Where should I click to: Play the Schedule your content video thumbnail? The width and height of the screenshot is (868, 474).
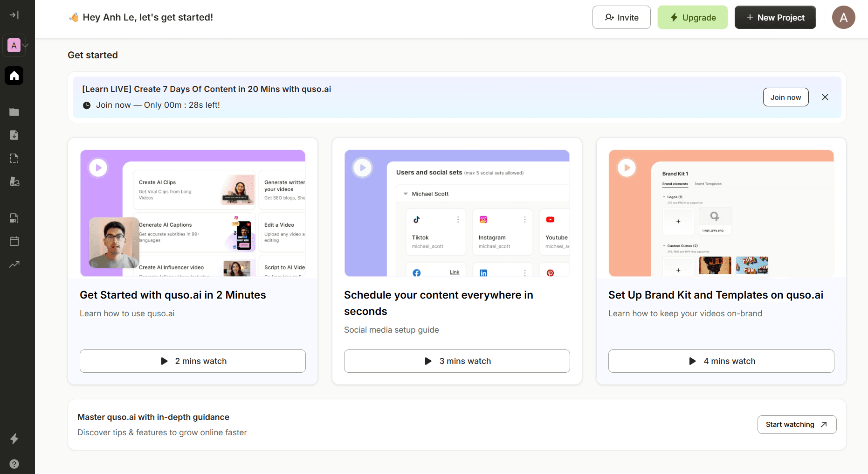(363, 168)
